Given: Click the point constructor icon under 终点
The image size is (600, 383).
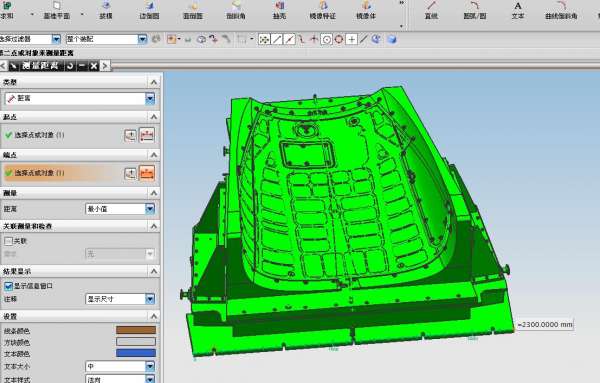Looking at the screenshot, I should click(x=130, y=173).
